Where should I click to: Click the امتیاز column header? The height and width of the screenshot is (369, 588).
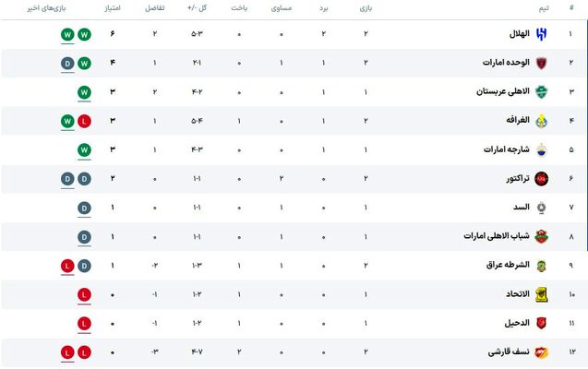pyautogui.click(x=112, y=7)
